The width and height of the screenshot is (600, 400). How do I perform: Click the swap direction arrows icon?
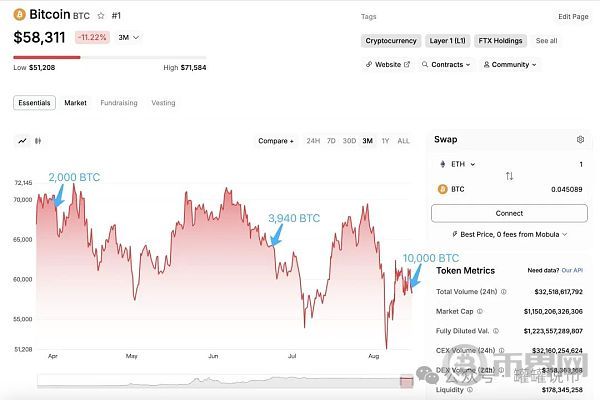coord(509,176)
